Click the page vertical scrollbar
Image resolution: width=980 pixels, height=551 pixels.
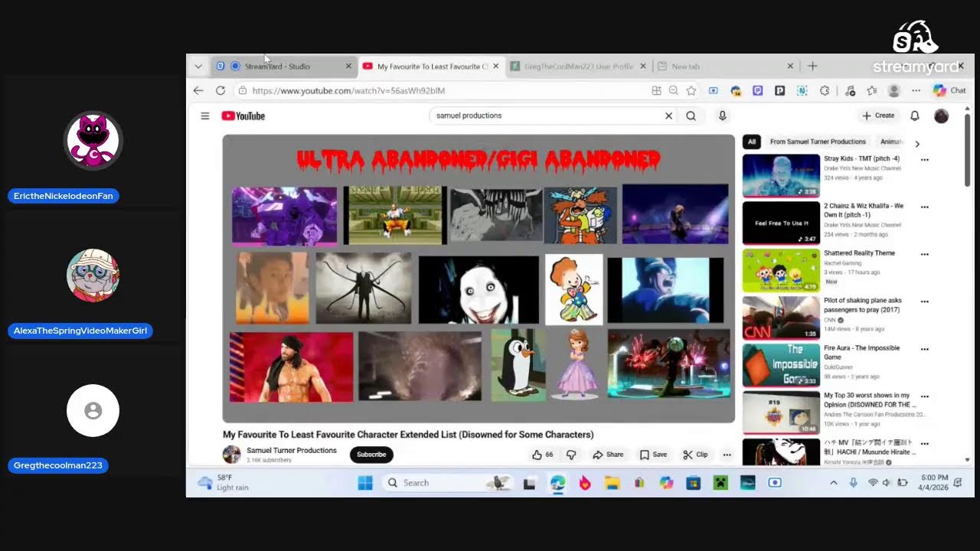(968, 149)
